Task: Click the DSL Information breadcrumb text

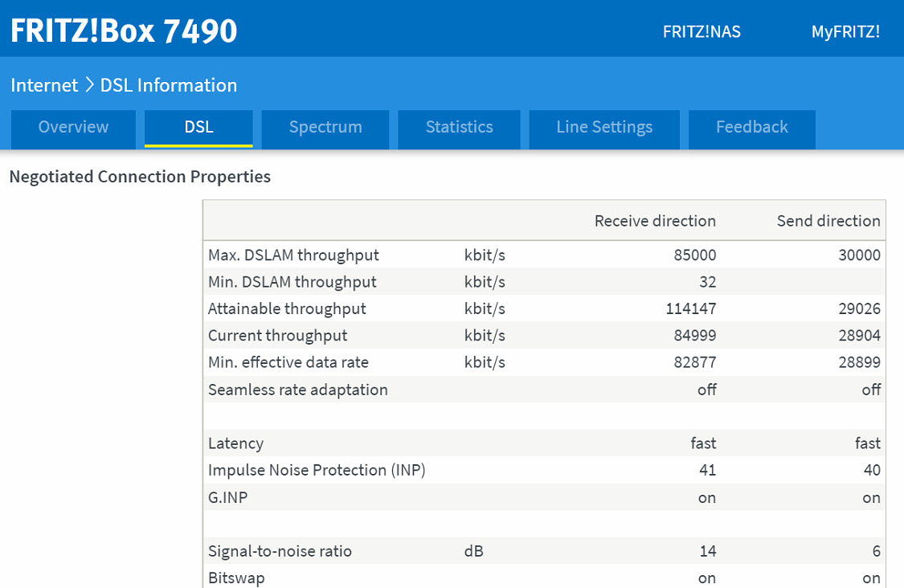Action: [x=169, y=85]
